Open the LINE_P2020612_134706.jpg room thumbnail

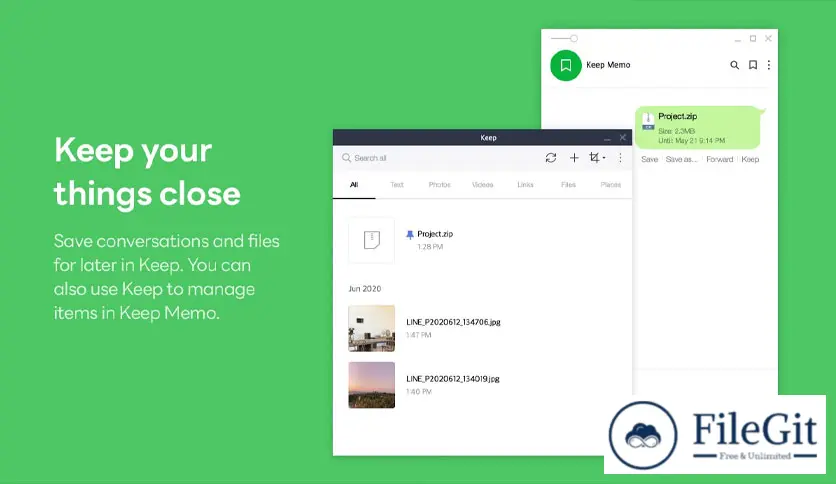point(372,328)
